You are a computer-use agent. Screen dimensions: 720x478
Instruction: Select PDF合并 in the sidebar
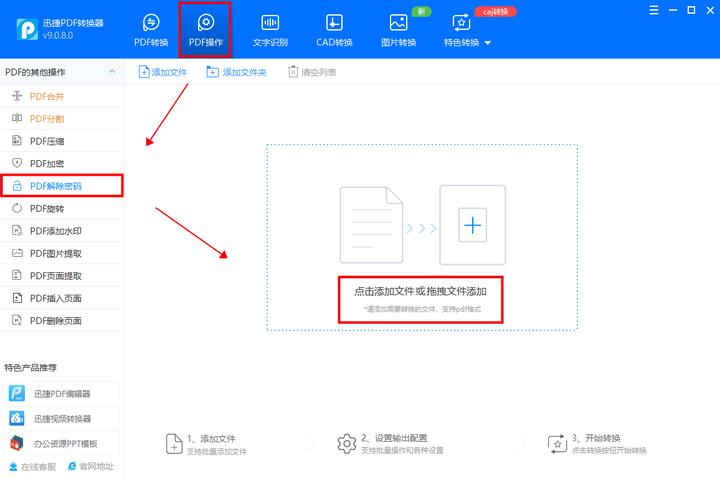click(62, 96)
